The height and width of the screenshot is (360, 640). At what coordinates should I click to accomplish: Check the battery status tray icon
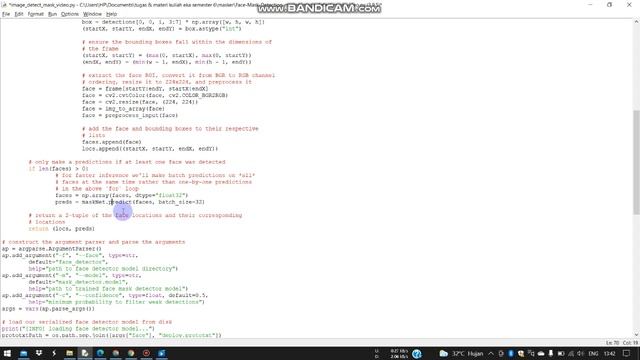pos(561,353)
